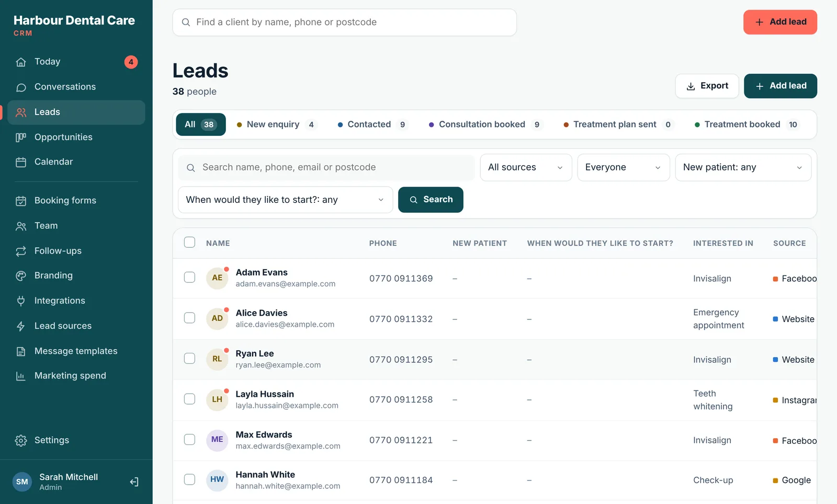Click the Find a client search field

344,22
